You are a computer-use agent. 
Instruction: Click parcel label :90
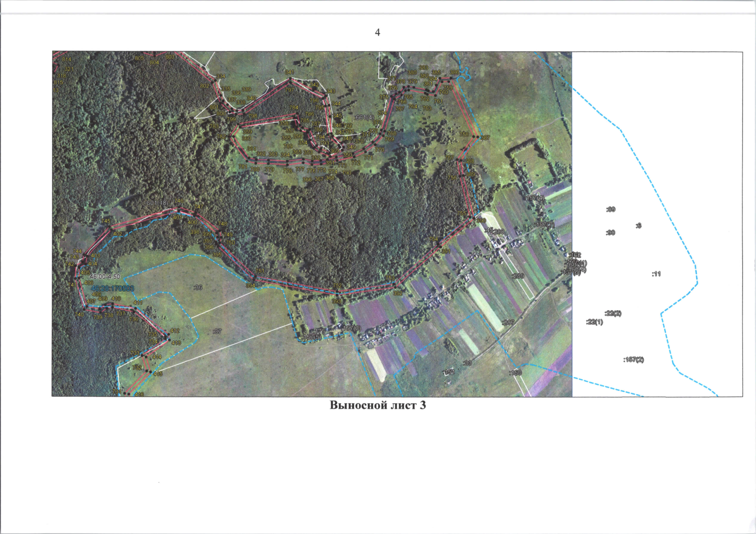tap(610, 233)
